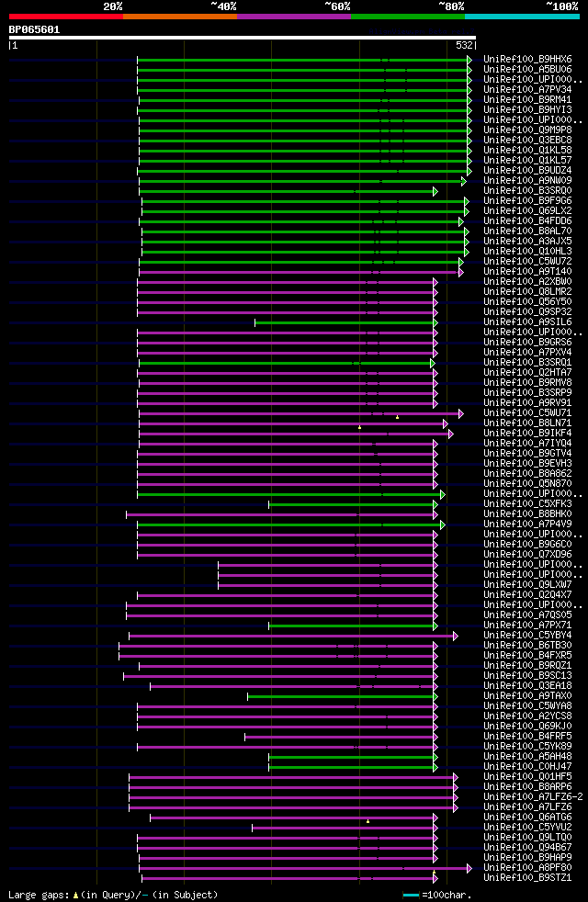The height and width of the screenshot is (902, 588).
Task: Click the green alignment bar for A9SIL6
Action: [x=345, y=322]
